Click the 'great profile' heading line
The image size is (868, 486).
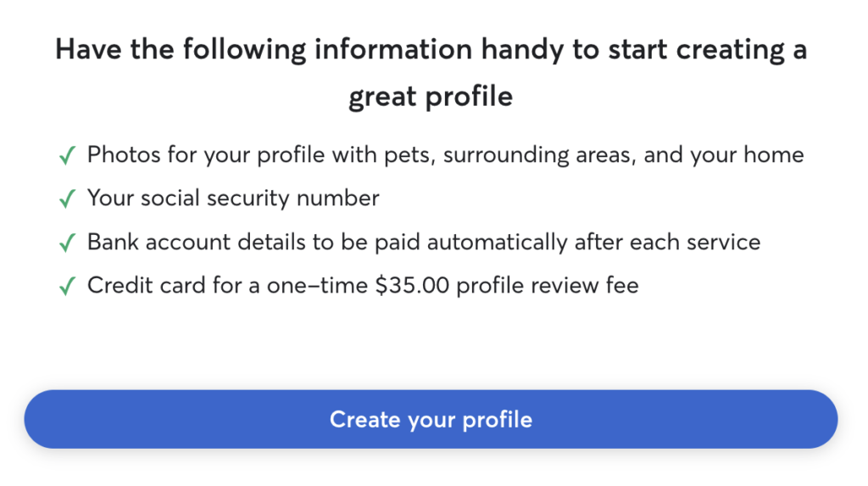tap(431, 97)
